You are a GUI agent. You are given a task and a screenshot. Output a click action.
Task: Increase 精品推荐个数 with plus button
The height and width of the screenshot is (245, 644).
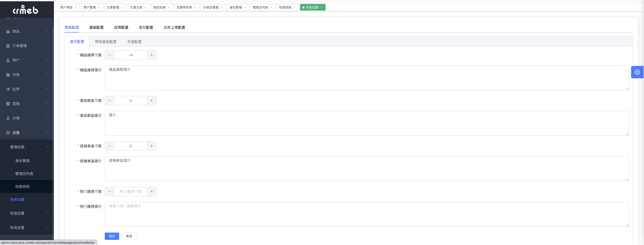tap(151, 55)
